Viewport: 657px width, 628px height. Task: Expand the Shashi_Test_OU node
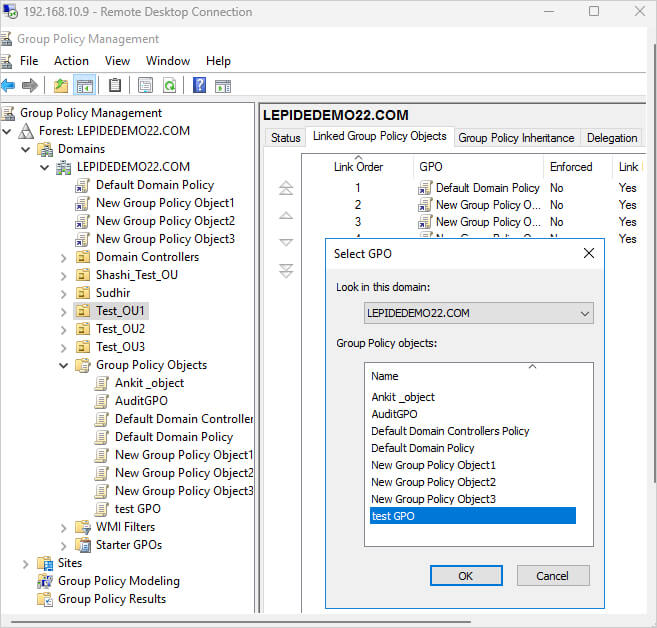pos(63,275)
